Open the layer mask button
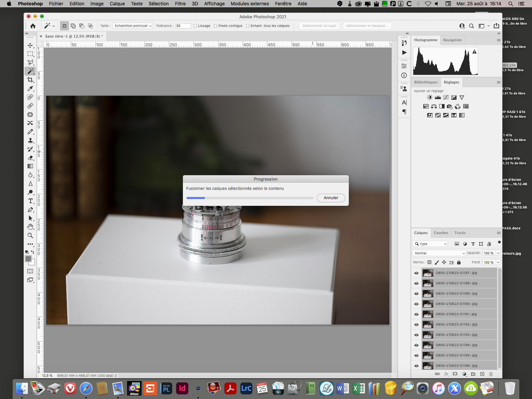This screenshot has height=399, width=532. coord(455,374)
